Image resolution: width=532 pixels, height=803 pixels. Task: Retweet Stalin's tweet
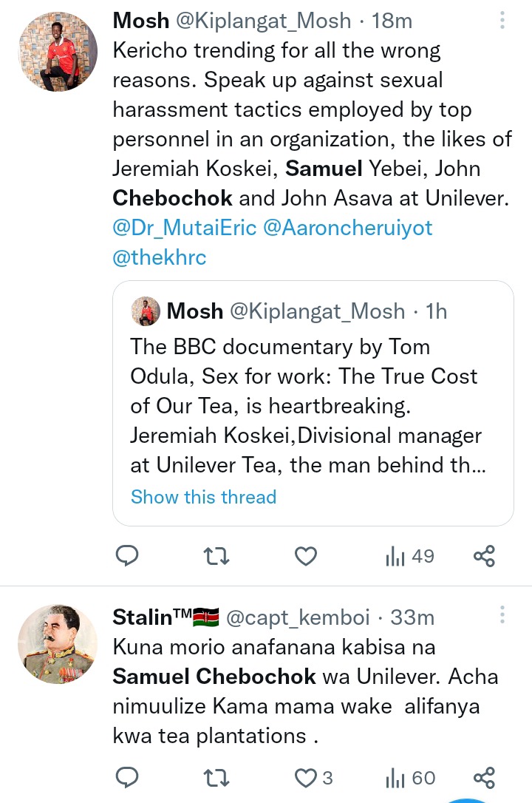point(216,777)
